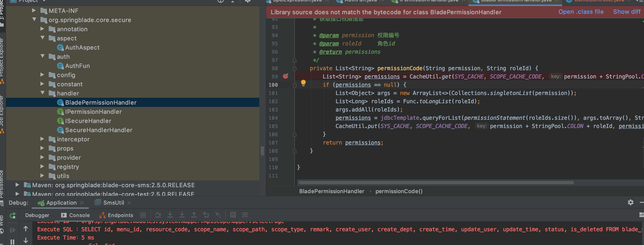Collapse the aspect package
644x245 pixels.
pyautogui.click(x=43, y=38)
